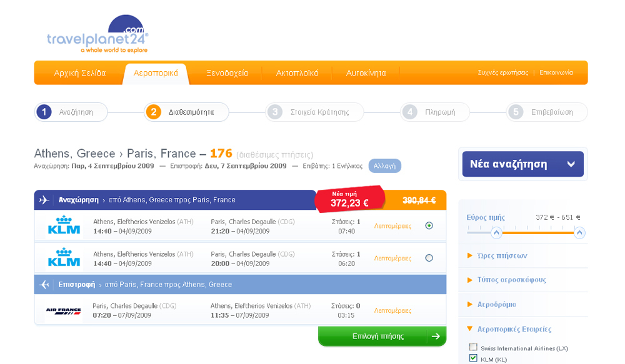
Task: Click the arrow icon on Επιλογή πτήσης
Action: coord(436,337)
